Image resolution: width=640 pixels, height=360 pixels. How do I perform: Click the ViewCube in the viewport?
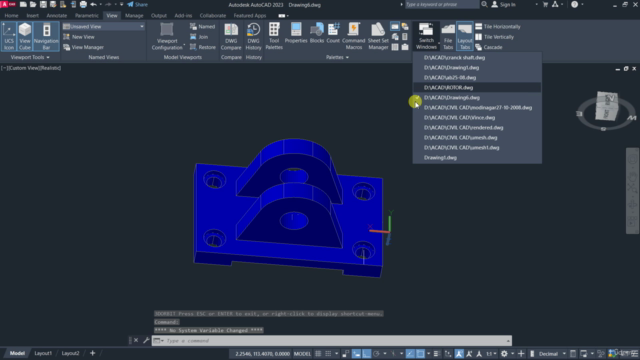click(606, 107)
